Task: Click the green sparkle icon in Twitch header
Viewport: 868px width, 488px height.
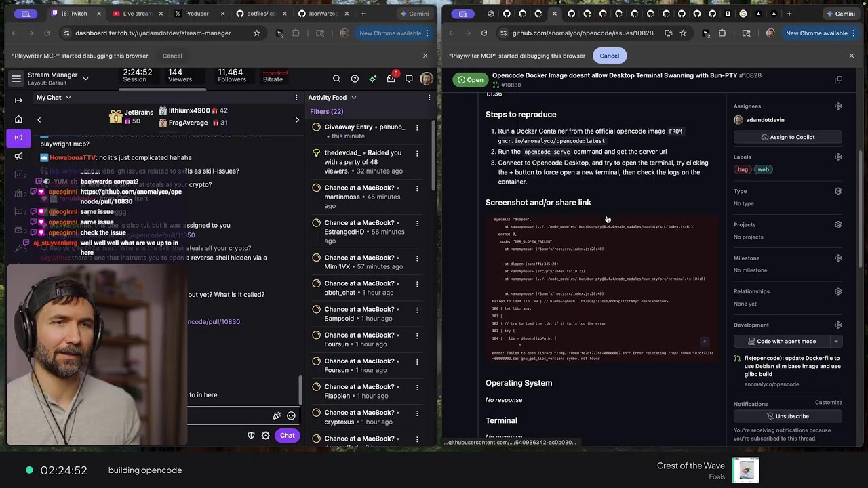Action: pyautogui.click(x=372, y=79)
